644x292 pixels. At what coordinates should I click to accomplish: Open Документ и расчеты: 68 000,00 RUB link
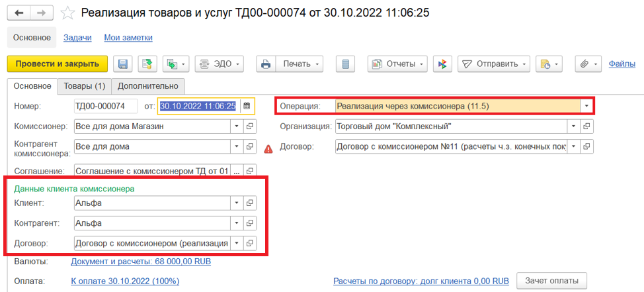click(141, 262)
